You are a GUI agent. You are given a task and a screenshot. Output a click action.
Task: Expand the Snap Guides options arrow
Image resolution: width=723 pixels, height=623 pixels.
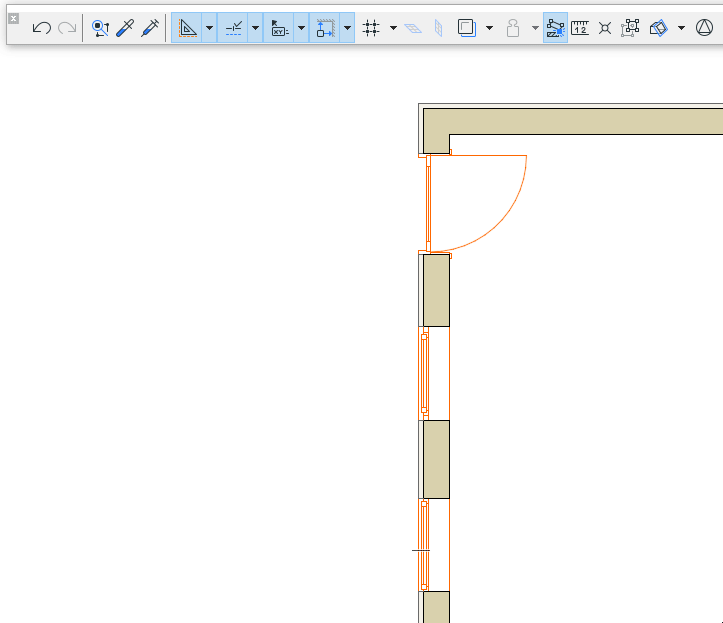(255, 28)
